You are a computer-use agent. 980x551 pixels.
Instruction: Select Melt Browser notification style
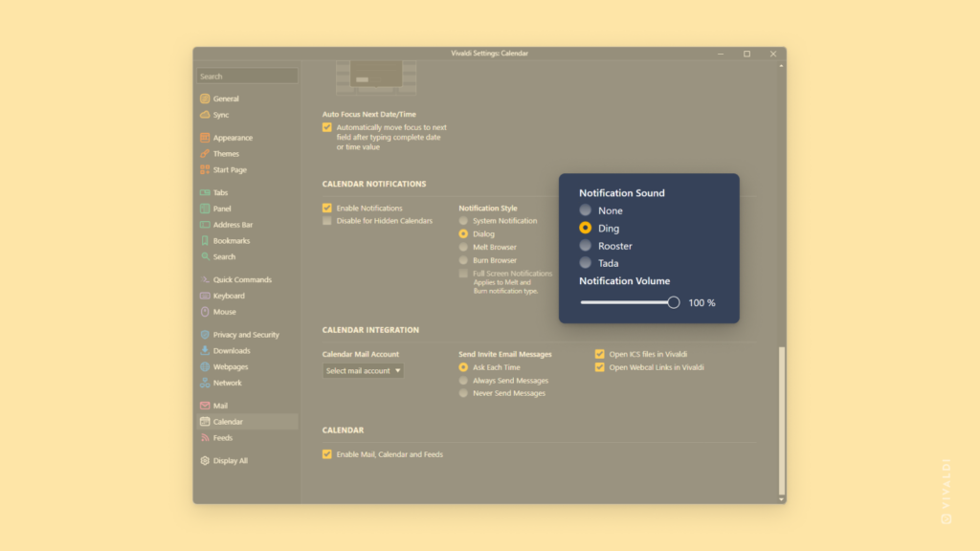pyautogui.click(x=463, y=247)
